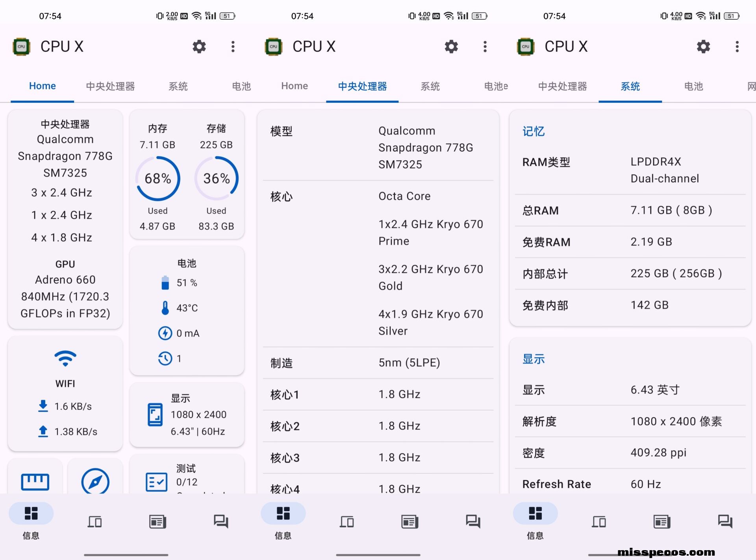Tap the 内部总计 225 GB row
The image size is (756, 560).
[x=630, y=274]
